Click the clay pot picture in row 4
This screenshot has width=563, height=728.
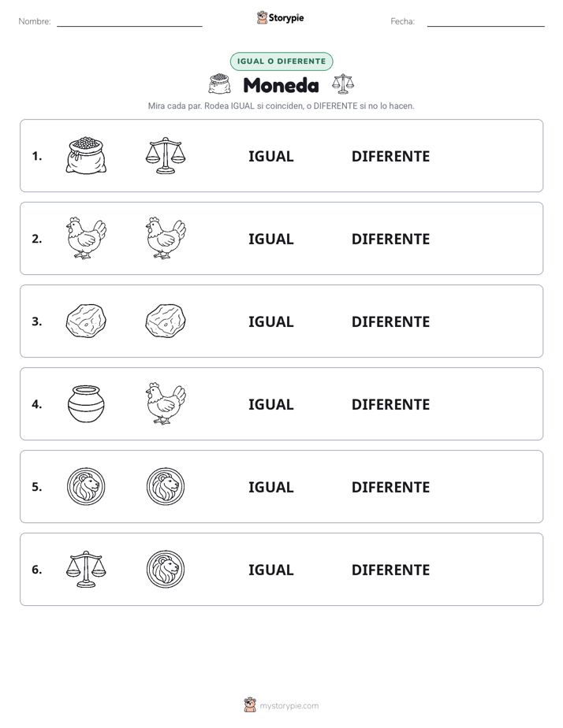tap(86, 403)
